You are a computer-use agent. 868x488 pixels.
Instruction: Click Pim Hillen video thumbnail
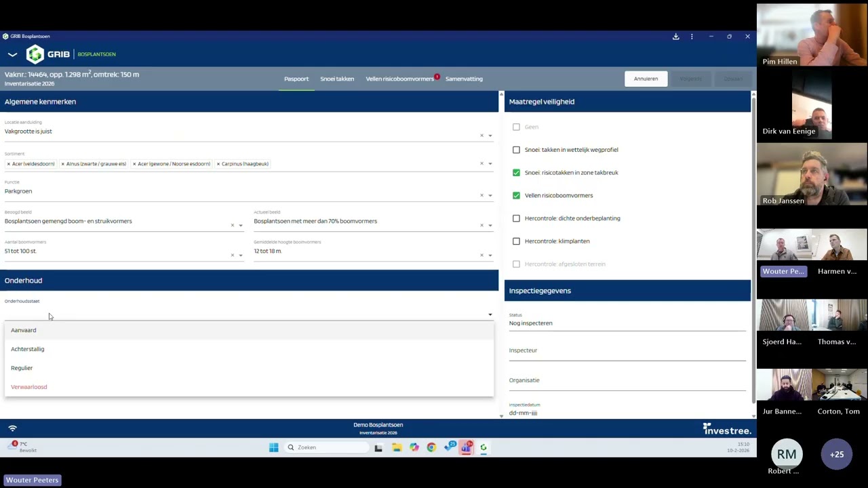(x=812, y=36)
